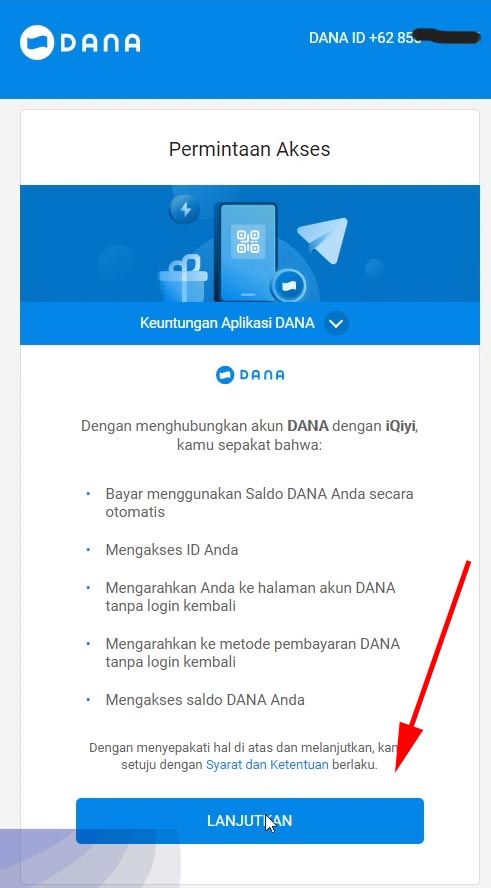
Task: Click Keuntungan Aplikasi DANA label
Action: 227,323
